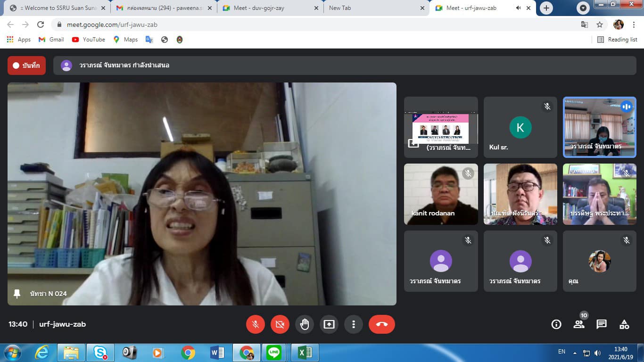
Task: Open the YouTube bookmark link
Action: [89, 40]
